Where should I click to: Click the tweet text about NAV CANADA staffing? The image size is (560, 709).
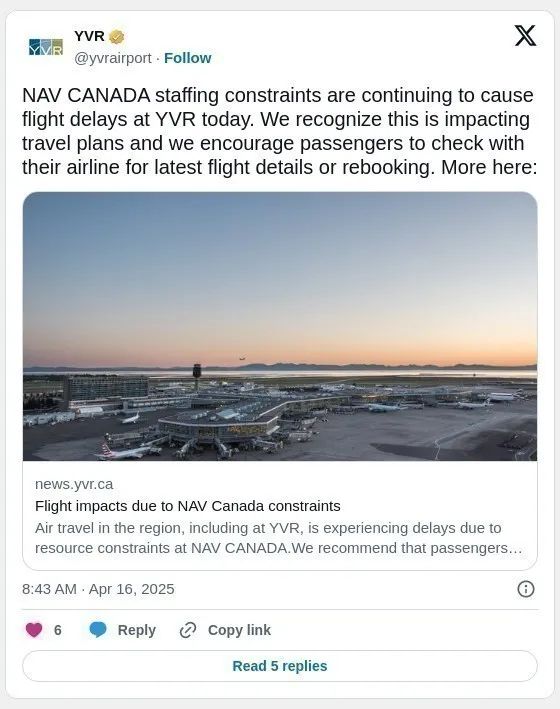[x=280, y=131]
